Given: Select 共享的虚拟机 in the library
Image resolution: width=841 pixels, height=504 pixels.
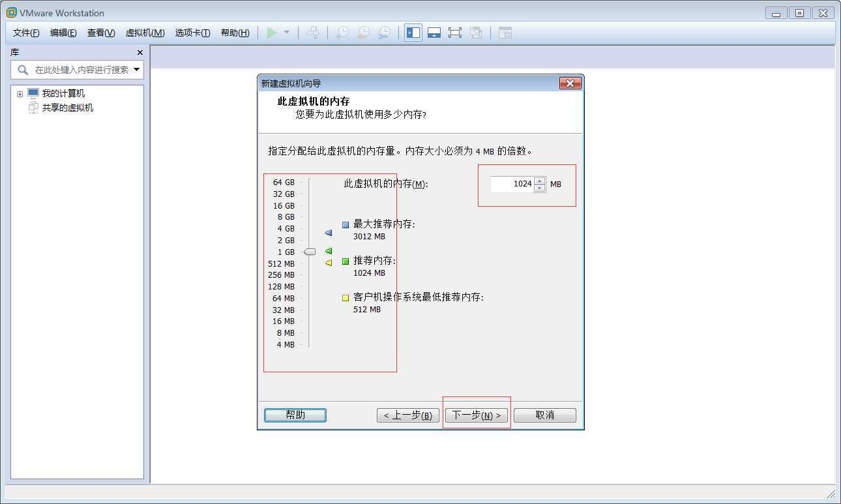Looking at the screenshot, I should [x=68, y=108].
